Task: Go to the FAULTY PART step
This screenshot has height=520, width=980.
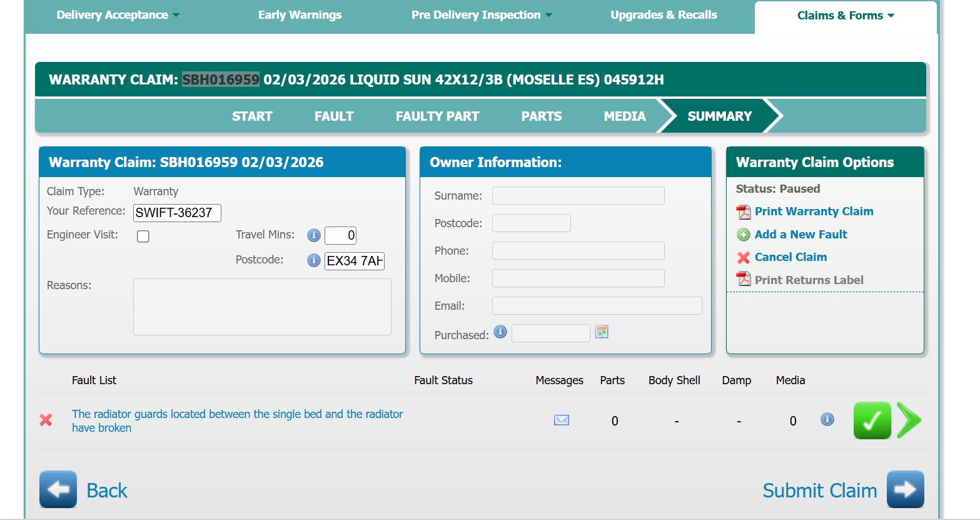Action: [x=438, y=116]
